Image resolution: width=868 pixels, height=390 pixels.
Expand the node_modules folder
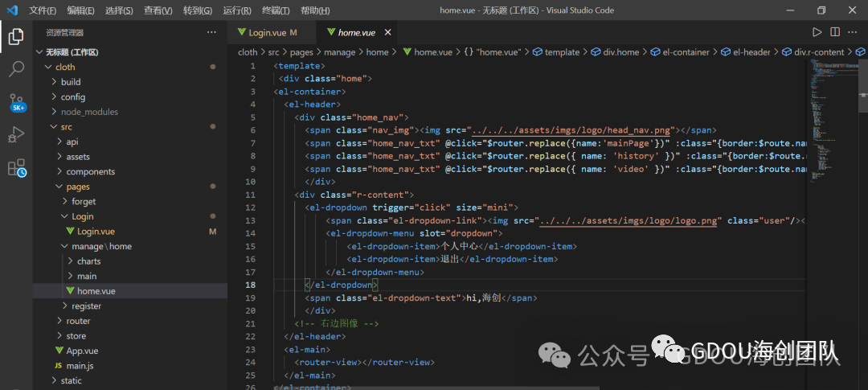click(88, 112)
